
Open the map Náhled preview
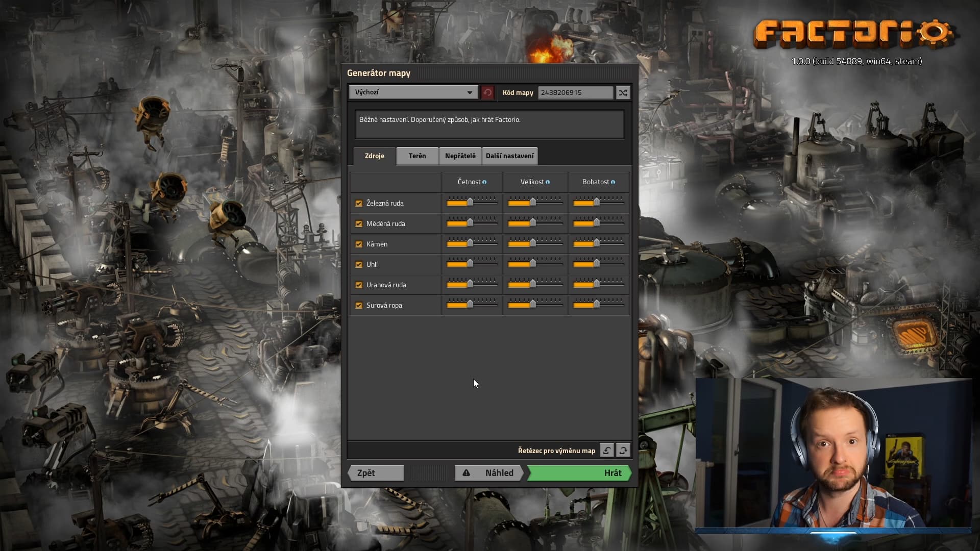(x=489, y=473)
